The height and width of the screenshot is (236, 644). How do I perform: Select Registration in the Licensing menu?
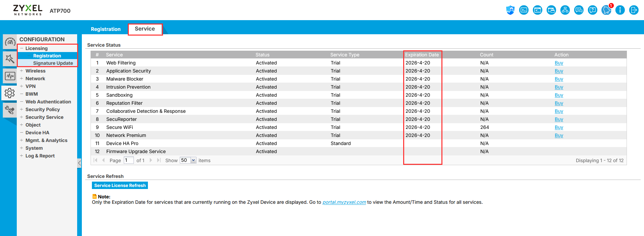47,56
